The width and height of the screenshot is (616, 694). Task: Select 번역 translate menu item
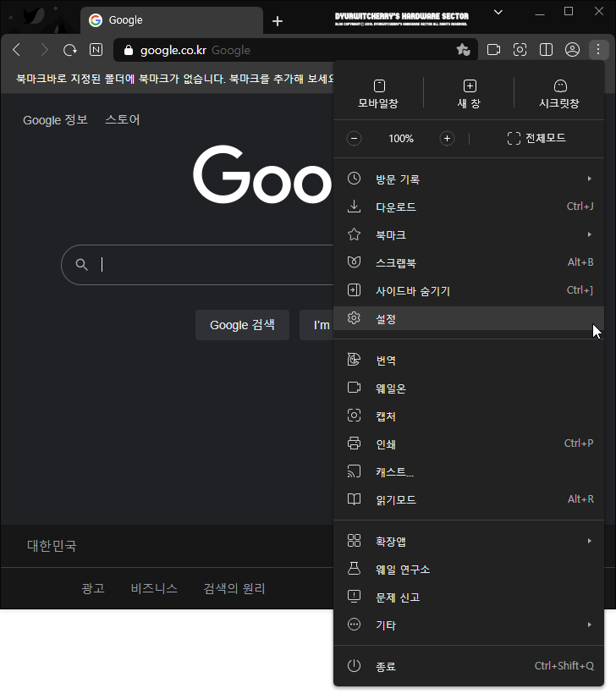(469, 360)
